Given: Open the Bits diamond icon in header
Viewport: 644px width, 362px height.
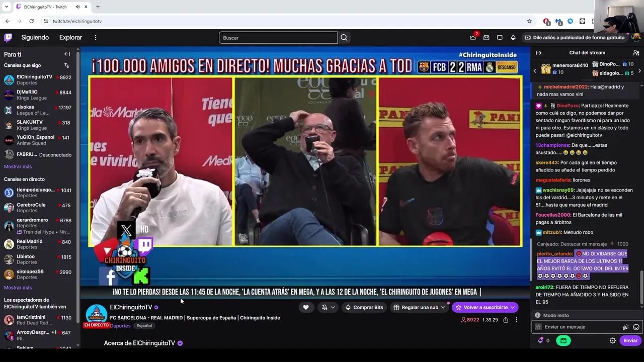Looking at the screenshot, I should coord(513,38).
